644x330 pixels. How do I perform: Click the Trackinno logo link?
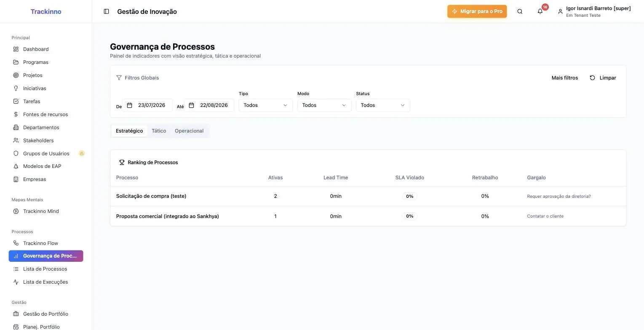point(46,11)
